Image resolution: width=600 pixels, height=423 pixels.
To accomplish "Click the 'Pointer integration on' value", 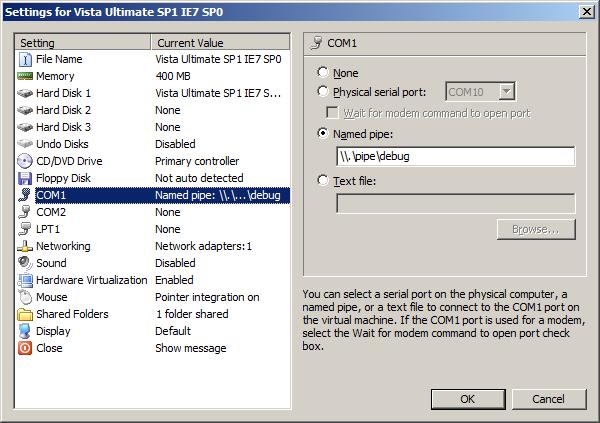I will pos(207,297).
